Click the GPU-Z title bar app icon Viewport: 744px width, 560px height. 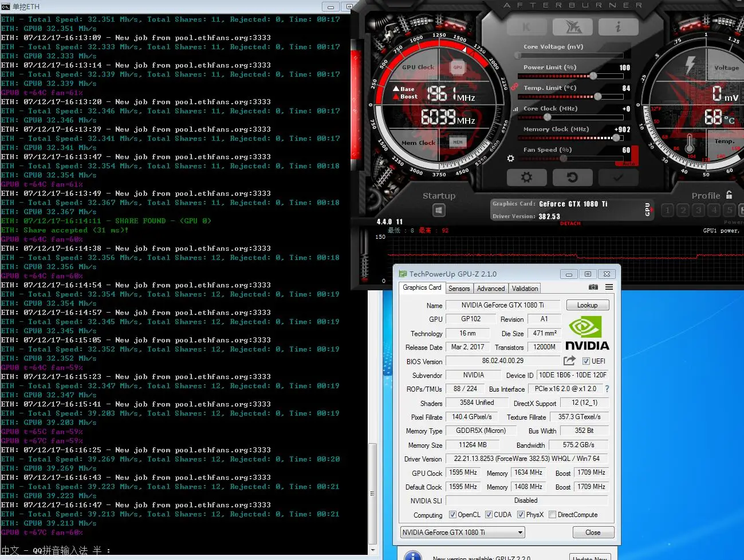[403, 274]
